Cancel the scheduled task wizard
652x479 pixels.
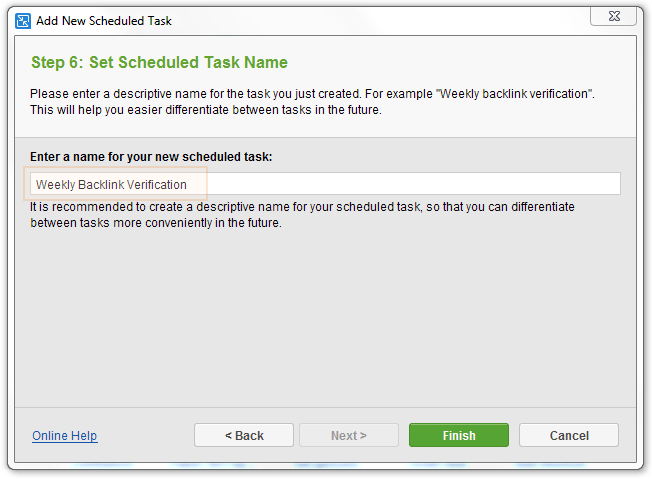pyautogui.click(x=569, y=435)
